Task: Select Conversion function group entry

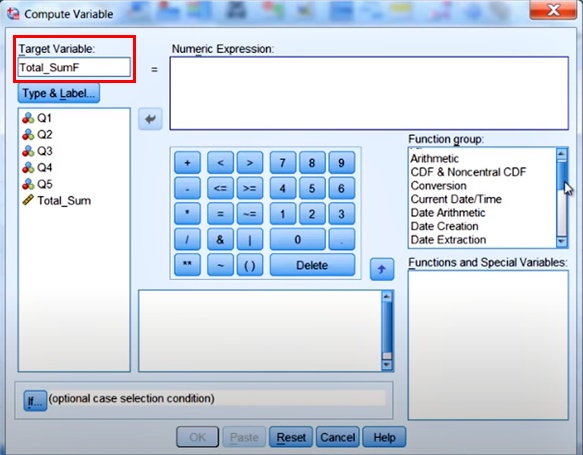Action: pos(438,186)
